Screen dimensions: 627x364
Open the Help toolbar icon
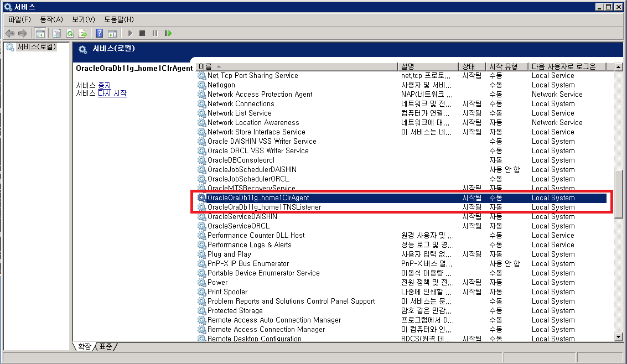(x=99, y=33)
